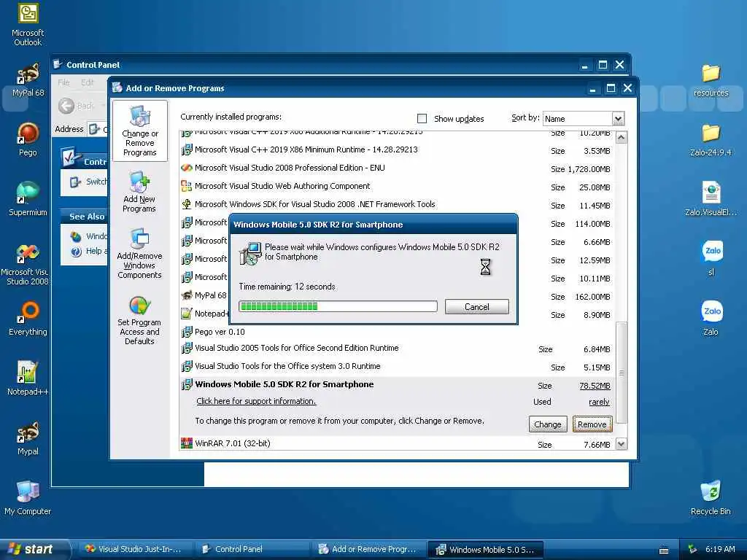Image resolution: width=747 pixels, height=560 pixels.
Task: Select Change or Remove Programs sidebar icon
Action: [x=139, y=131]
